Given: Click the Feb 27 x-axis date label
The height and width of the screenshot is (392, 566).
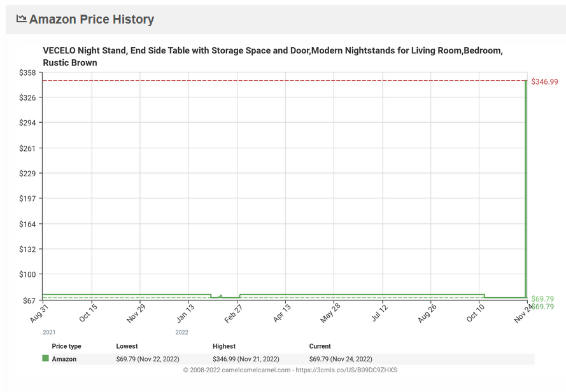Looking at the screenshot, I should tap(233, 314).
